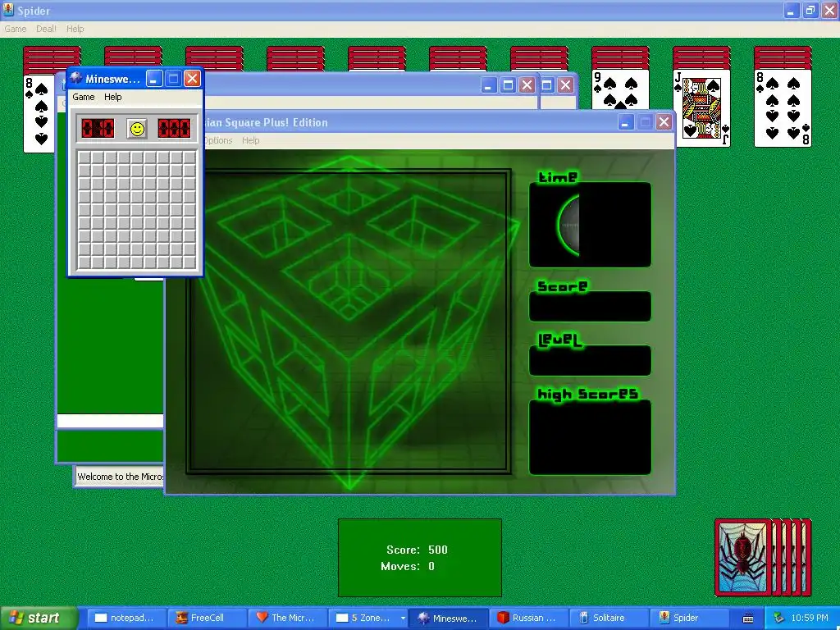Open the Windows start menu
Image resolution: width=840 pixels, height=630 pixels.
pyautogui.click(x=39, y=618)
